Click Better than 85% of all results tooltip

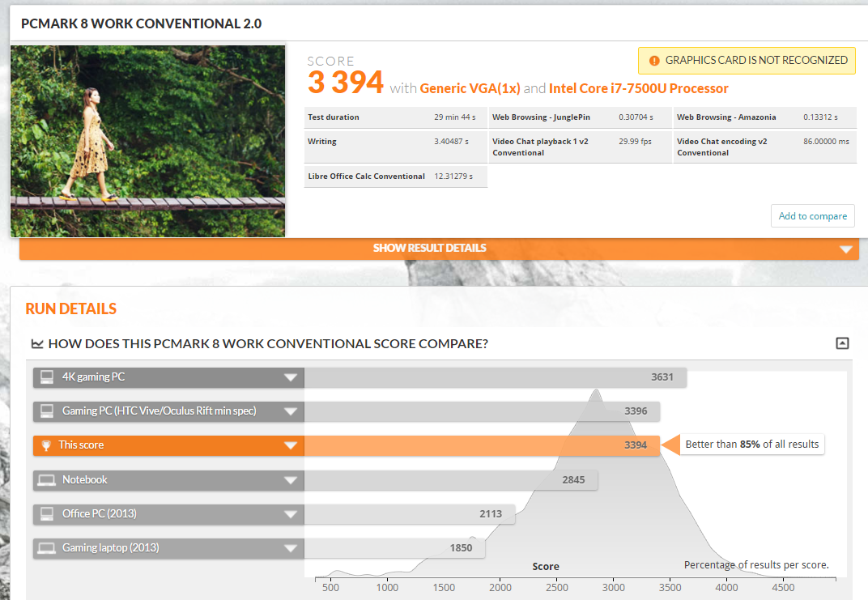tap(751, 445)
